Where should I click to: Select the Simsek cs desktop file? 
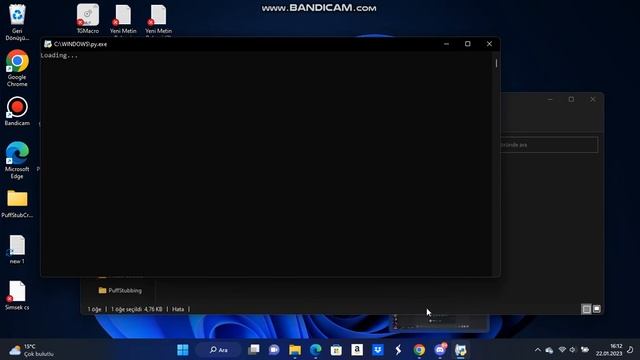(17, 296)
